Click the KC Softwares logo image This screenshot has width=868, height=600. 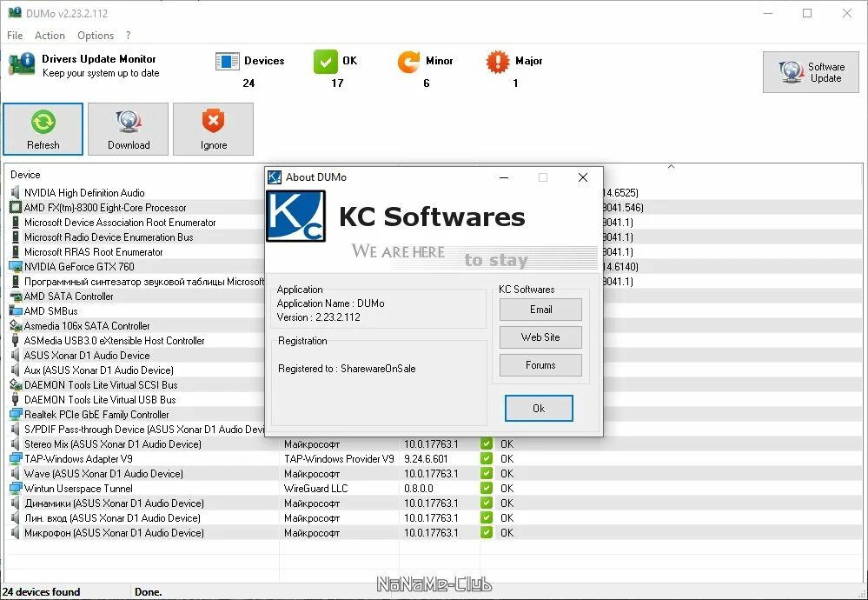tap(296, 216)
